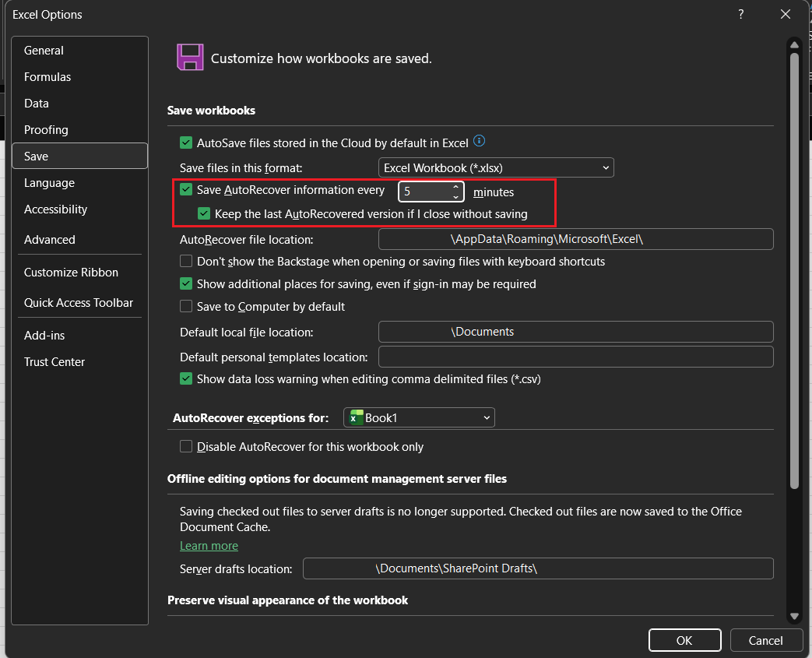This screenshot has height=658, width=812.
Task: Open the Trust Center category
Action: [79, 361]
